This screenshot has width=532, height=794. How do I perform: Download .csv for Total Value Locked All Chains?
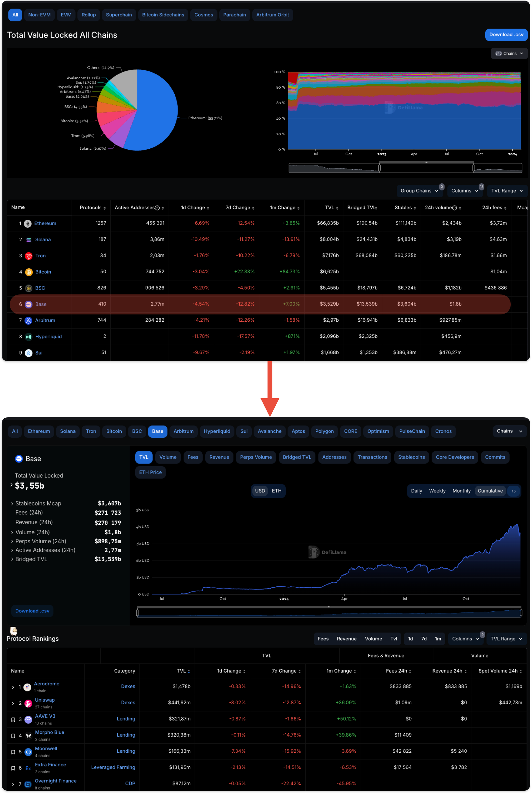pyautogui.click(x=506, y=35)
